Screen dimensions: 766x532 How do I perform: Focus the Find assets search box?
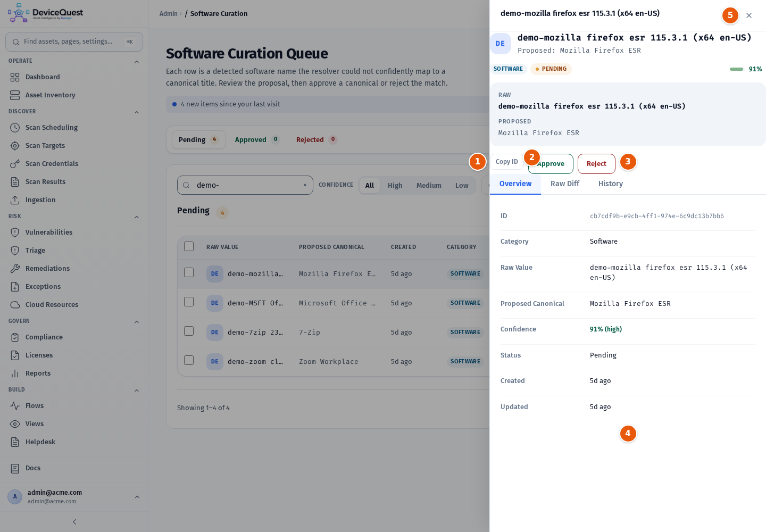pyautogui.click(x=74, y=41)
